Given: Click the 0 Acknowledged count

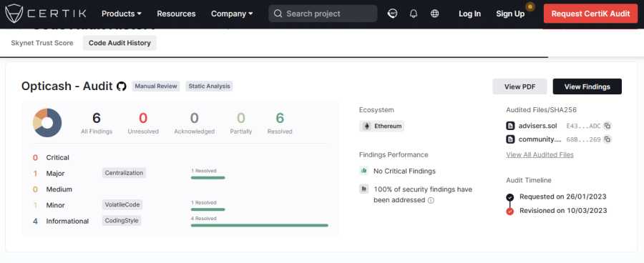Looking at the screenshot, I should point(194,118).
